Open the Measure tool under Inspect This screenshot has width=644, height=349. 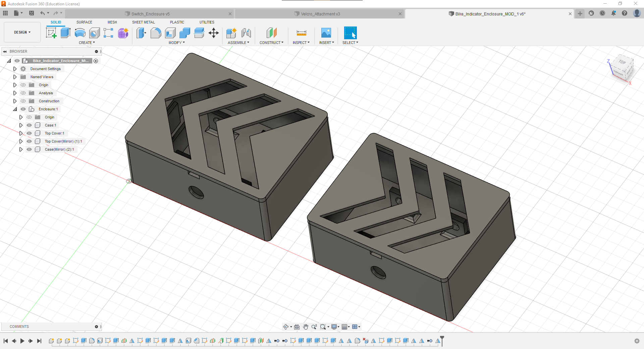(301, 33)
